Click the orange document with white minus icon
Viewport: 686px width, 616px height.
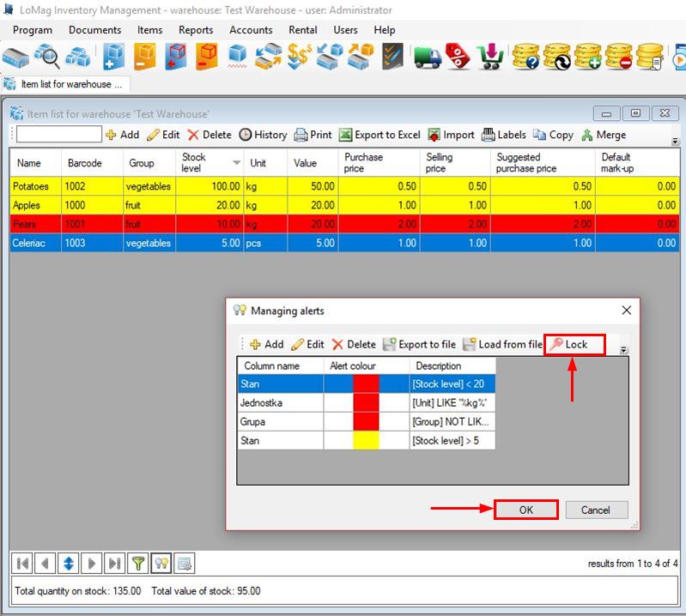(x=145, y=57)
